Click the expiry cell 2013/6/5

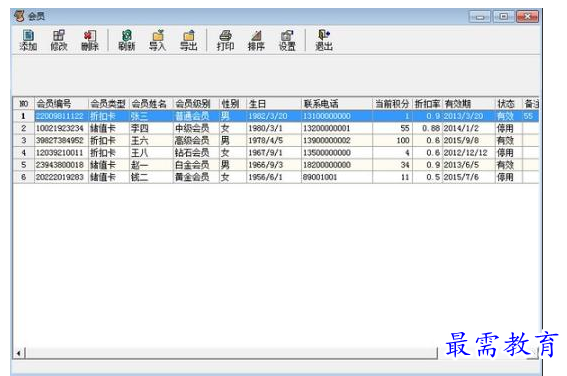pos(468,165)
